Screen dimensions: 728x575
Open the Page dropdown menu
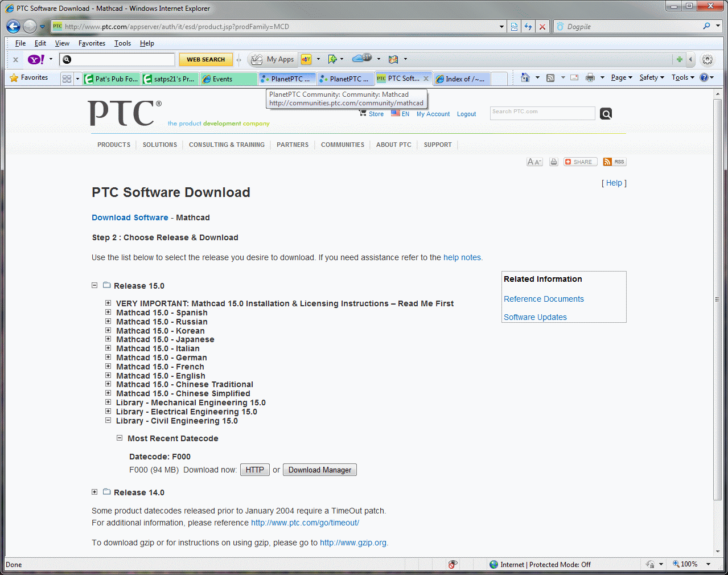point(622,77)
